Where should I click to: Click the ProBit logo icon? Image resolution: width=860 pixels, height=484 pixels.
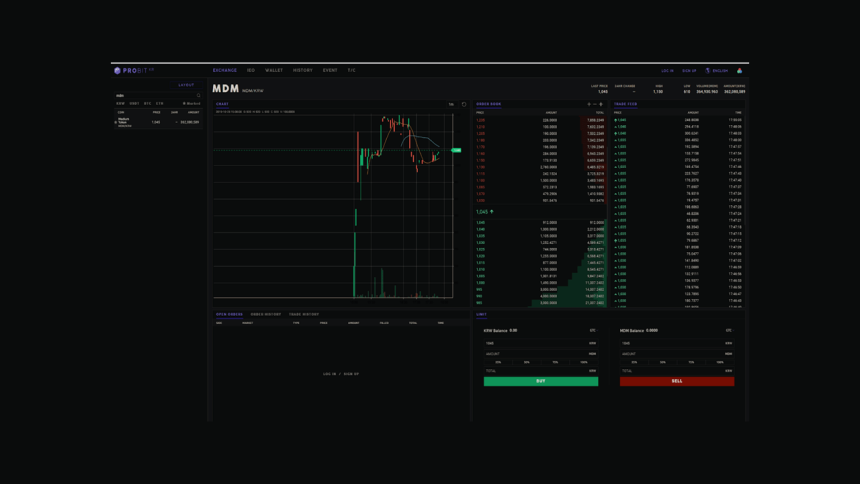117,71
